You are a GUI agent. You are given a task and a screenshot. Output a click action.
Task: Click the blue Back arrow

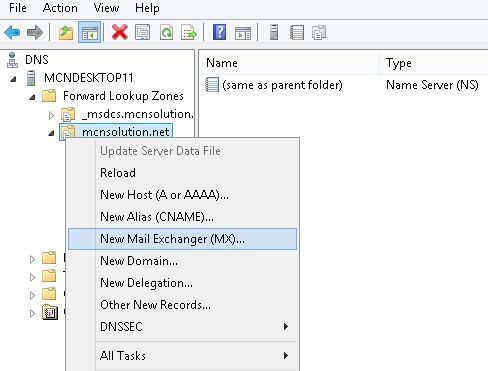(x=12, y=33)
